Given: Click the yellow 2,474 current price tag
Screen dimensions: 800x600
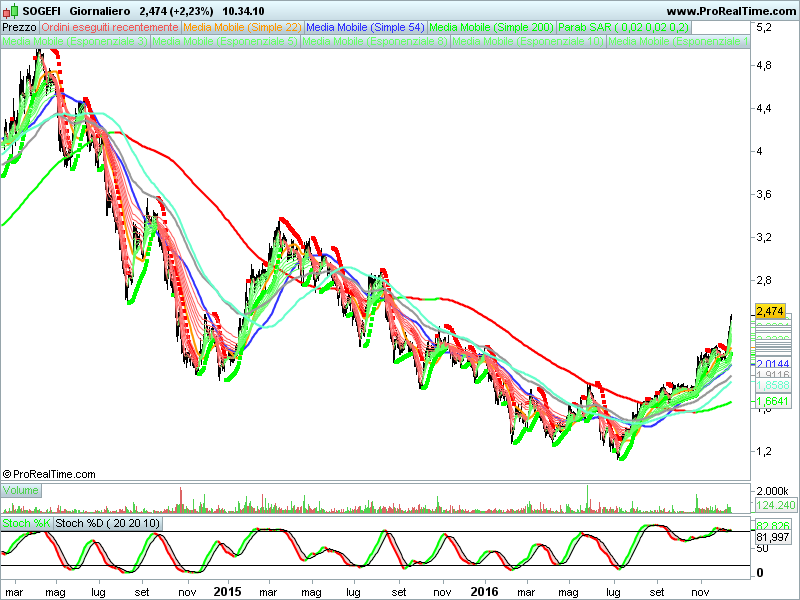Looking at the screenshot, I should (x=770, y=311).
